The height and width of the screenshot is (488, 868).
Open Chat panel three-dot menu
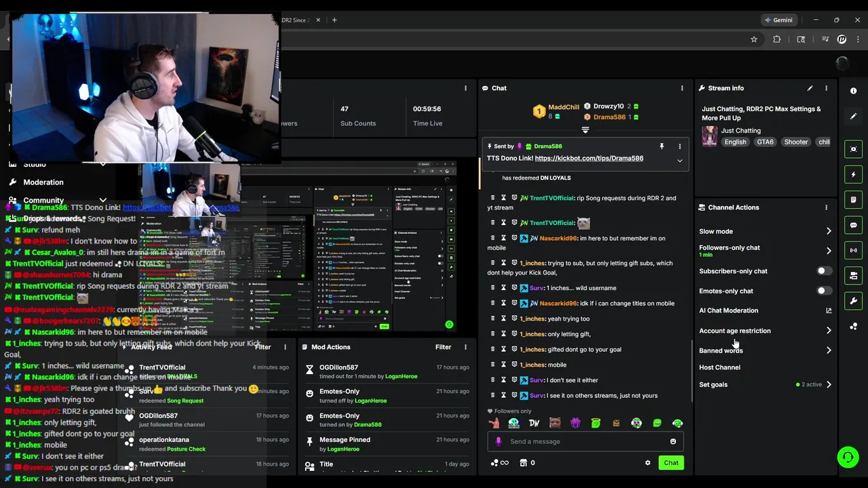coord(682,88)
